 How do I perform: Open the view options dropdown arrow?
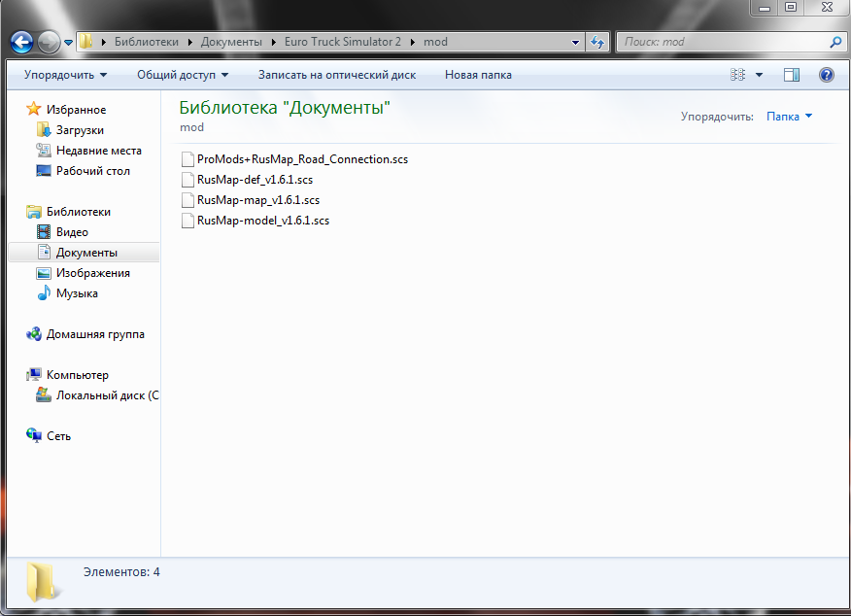coord(760,75)
